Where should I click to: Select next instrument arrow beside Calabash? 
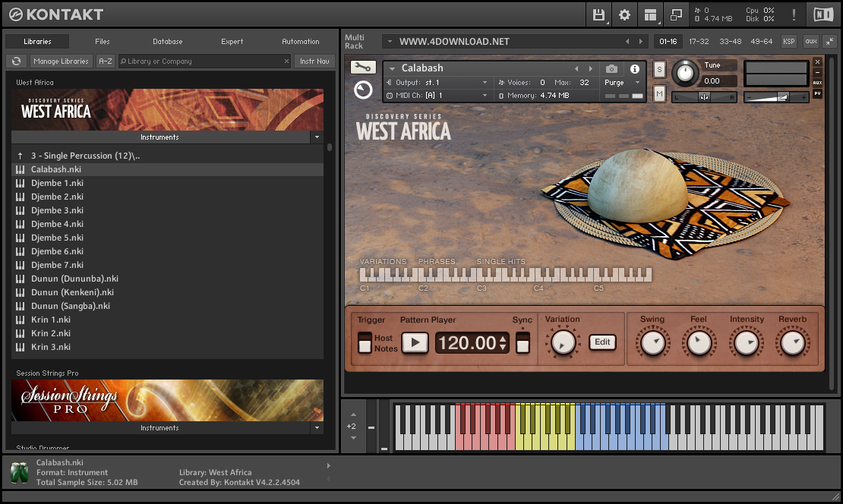point(590,69)
